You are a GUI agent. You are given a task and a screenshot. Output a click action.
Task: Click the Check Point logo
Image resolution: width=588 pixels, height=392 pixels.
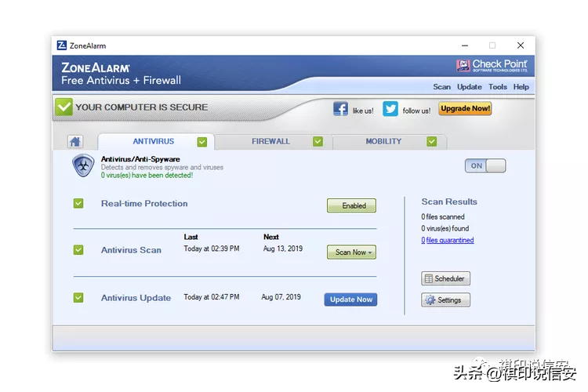(x=492, y=66)
